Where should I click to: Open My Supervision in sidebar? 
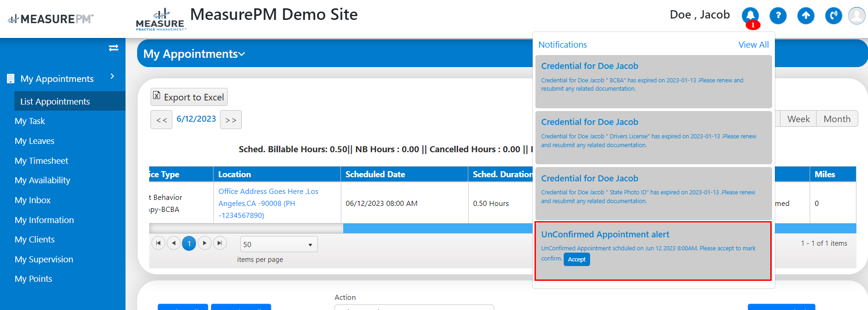[x=44, y=259]
